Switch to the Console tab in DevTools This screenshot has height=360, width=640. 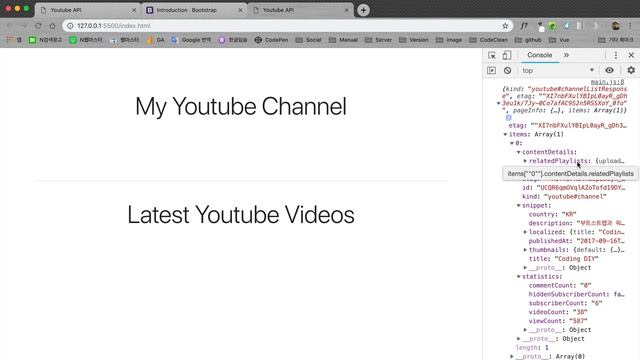click(x=540, y=55)
